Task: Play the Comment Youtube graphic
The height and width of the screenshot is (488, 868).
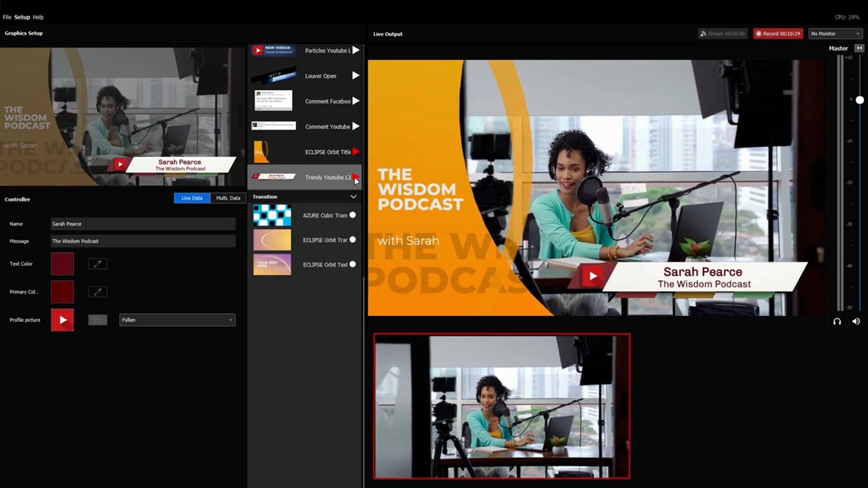Action: coord(356,126)
